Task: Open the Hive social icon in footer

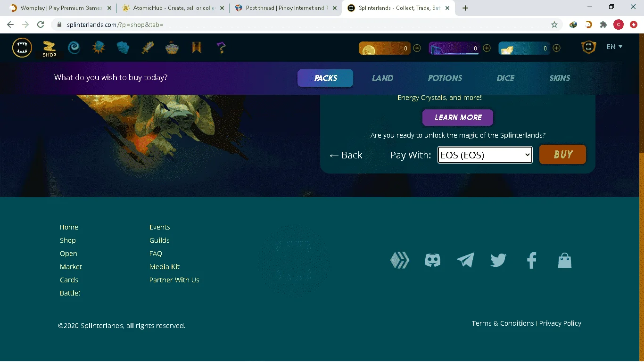Action: [x=400, y=260]
